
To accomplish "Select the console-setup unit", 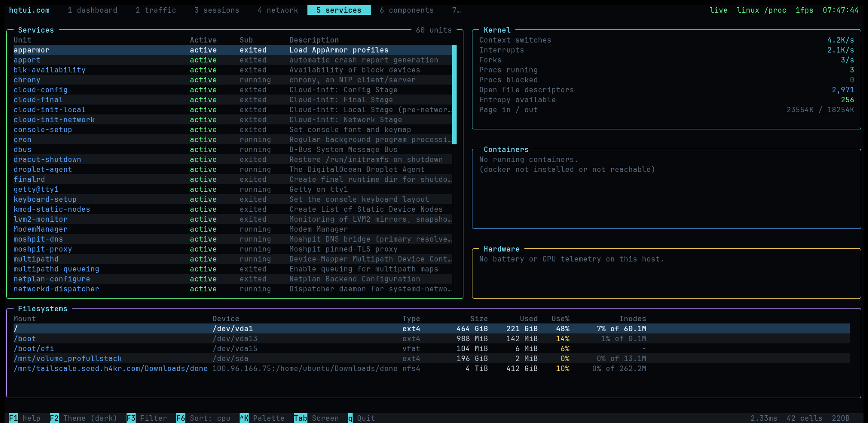I will click(233, 129).
